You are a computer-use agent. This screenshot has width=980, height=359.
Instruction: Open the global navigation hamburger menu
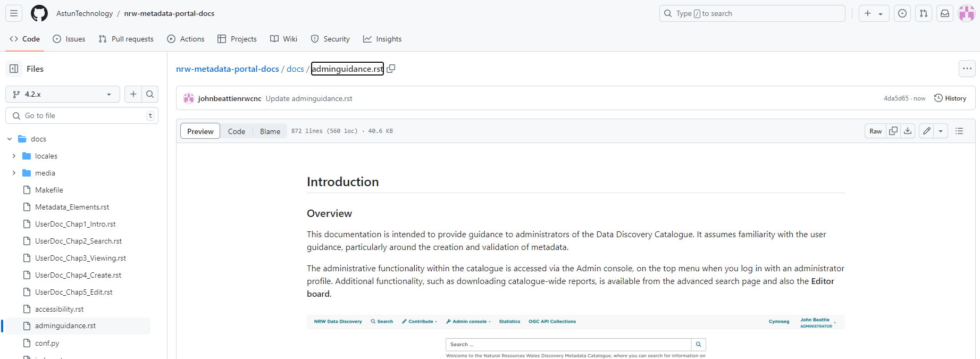(14, 13)
